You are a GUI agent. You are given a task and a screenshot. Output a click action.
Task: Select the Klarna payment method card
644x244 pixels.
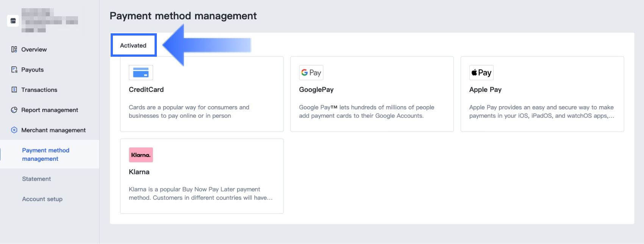click(x=202, y=176)
